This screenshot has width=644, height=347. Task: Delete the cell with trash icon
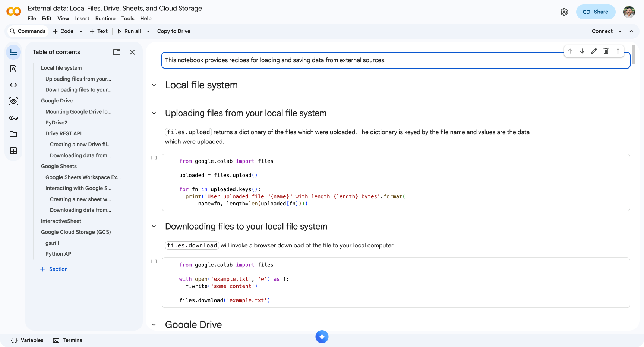point(606,51)
